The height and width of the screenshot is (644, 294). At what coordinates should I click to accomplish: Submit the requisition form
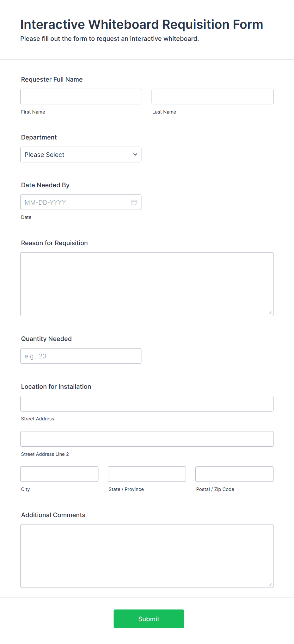[149, 619]
